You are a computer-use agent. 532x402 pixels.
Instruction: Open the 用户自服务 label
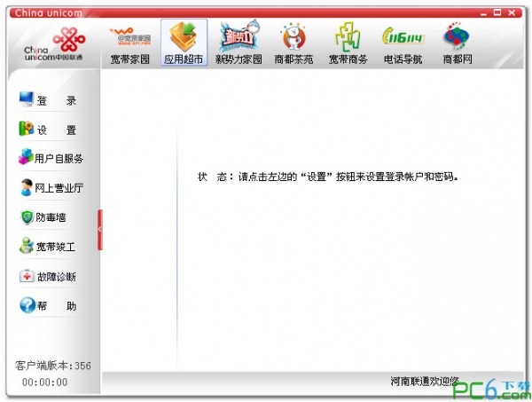59,159
